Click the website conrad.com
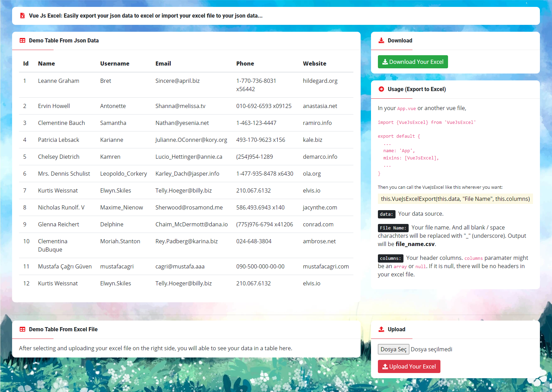The width and height of the screenshot is (552, 392). pyautogui.click(x=318, y=224)
